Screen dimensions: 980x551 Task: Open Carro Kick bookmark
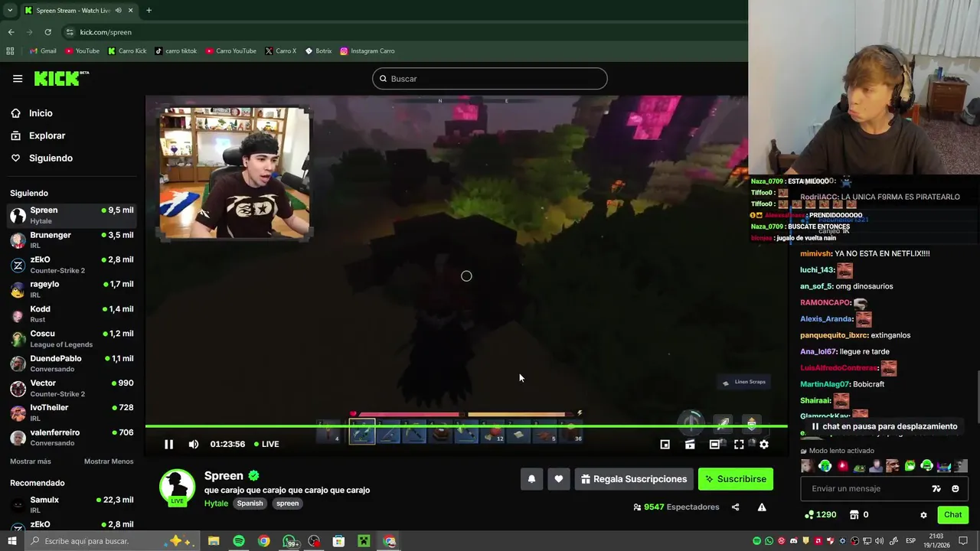[x=127, y=51]
